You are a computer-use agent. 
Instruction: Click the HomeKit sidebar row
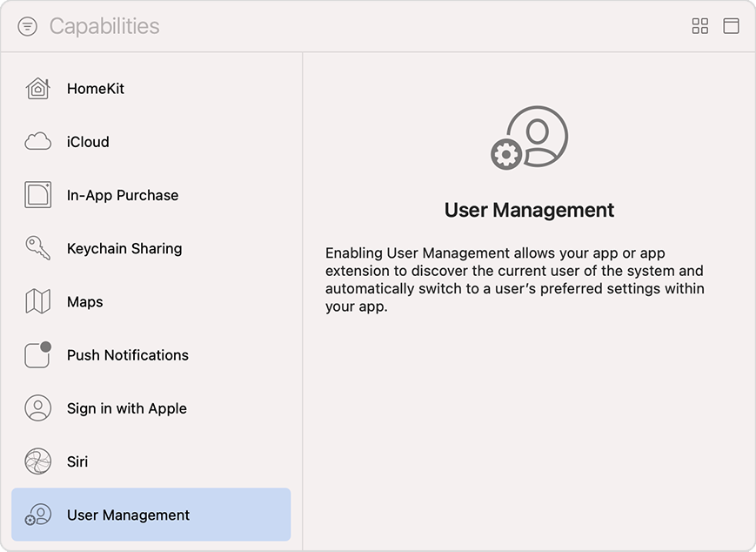tap(96, 88)
